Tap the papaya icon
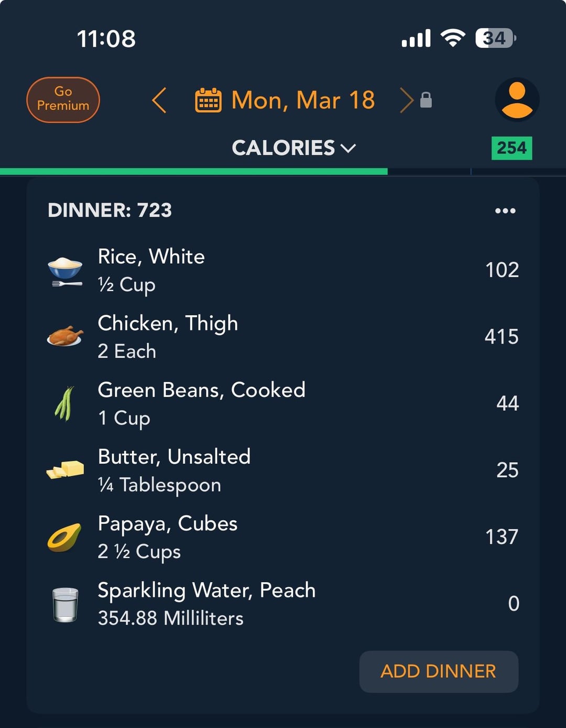Viewport: 566px width, 728px height. [64, 537]
